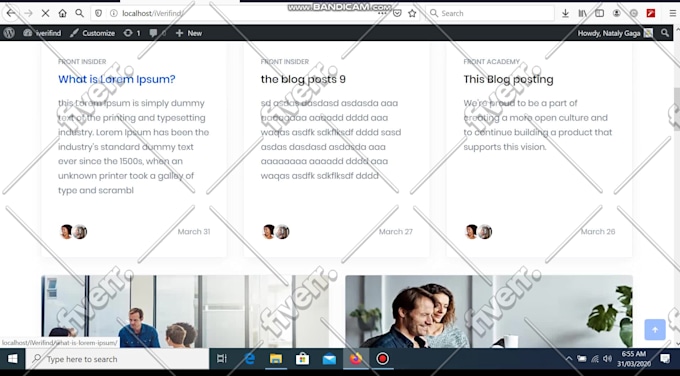Click the battery icon in system tray

click(x=582, y=359)
